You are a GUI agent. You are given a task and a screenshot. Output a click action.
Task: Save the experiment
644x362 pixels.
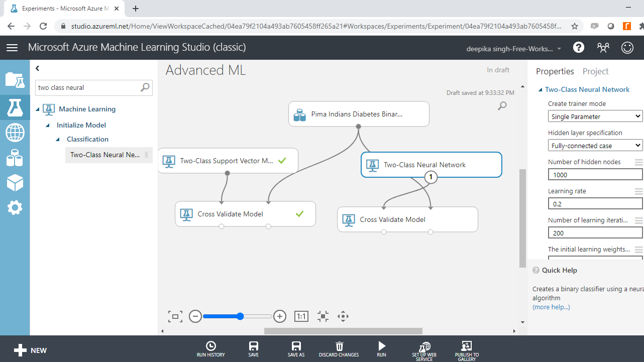tap(254, 349)
